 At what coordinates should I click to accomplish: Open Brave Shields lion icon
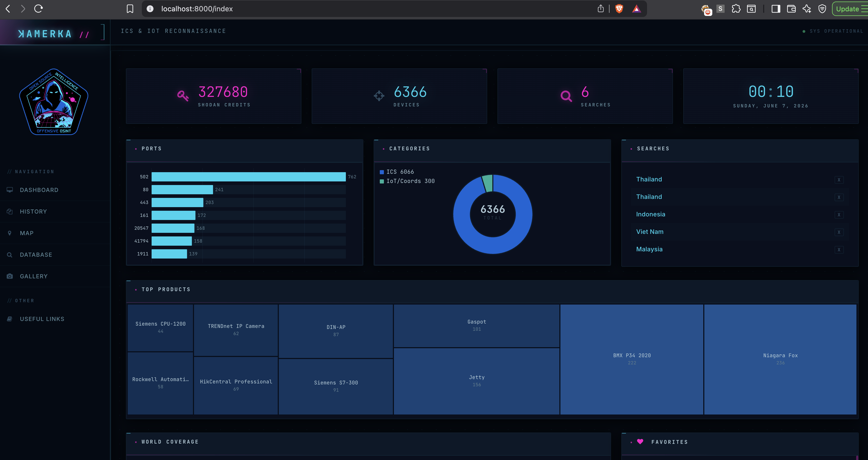point(619,9)
